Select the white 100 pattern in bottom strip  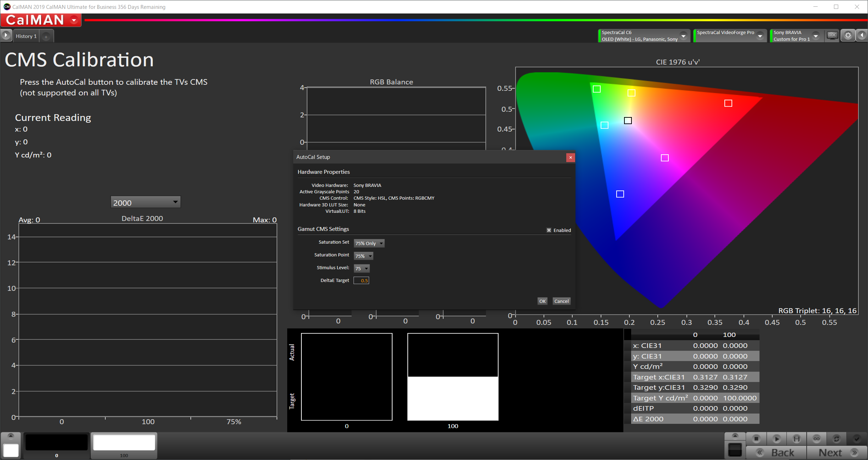coord(124,445)
